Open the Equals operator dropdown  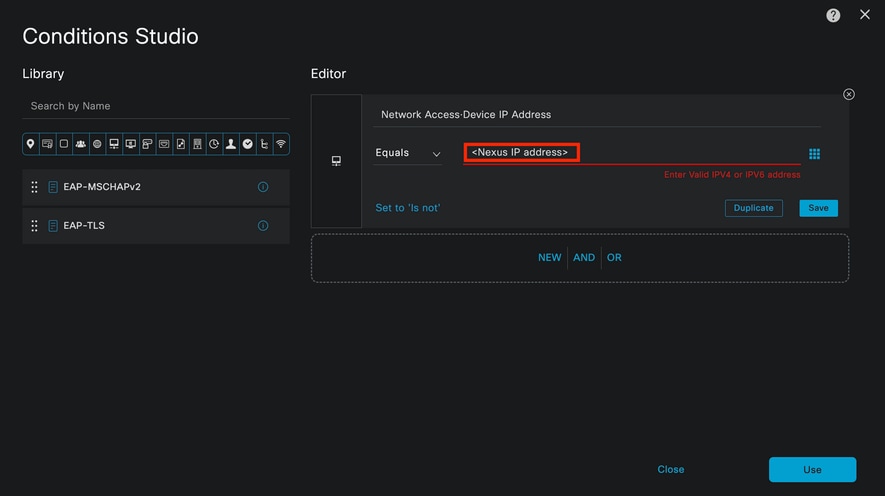408,153
